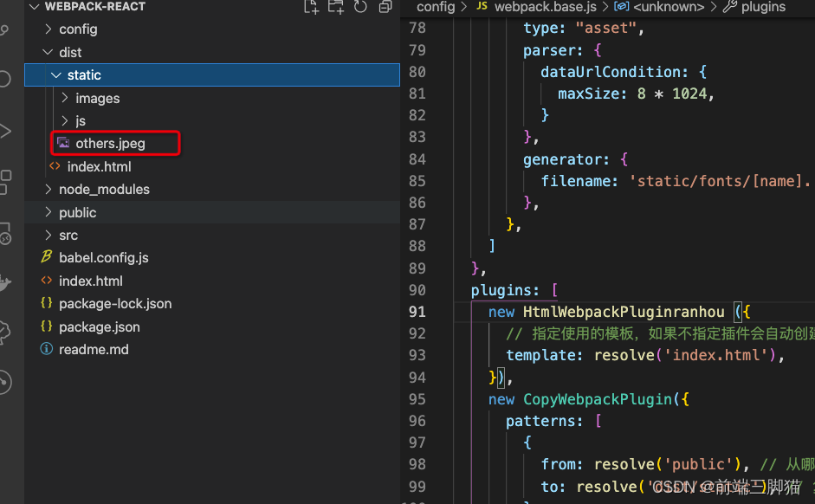Click HtmlWebpackPluginranhou in the code
815x504 pixels.
pos(624,312)
